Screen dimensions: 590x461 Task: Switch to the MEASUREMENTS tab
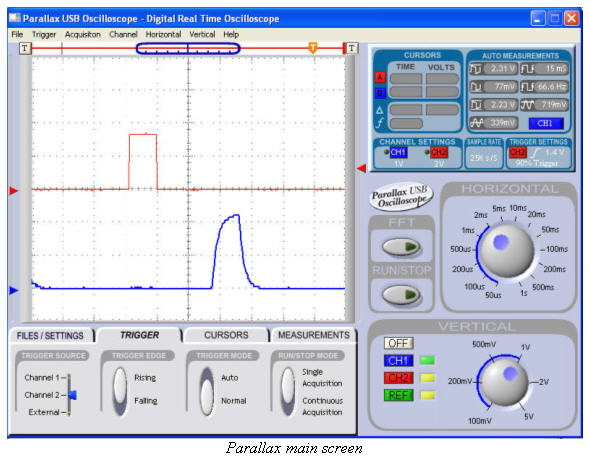coord(314,335)
